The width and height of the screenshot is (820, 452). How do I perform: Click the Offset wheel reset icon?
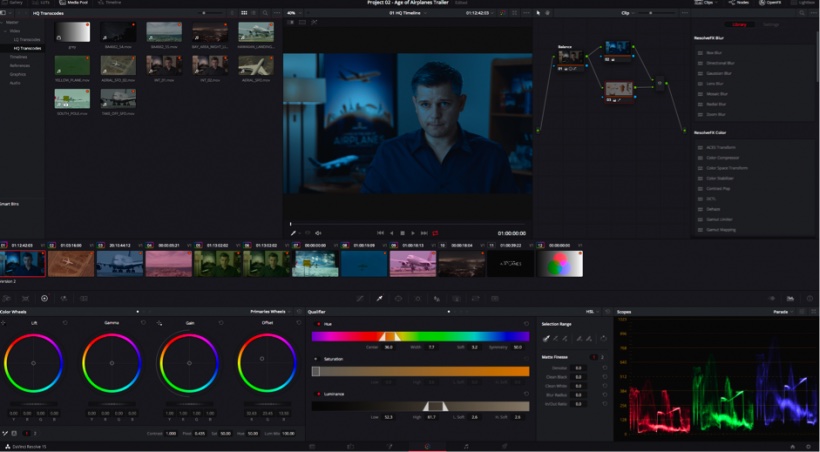298,323
